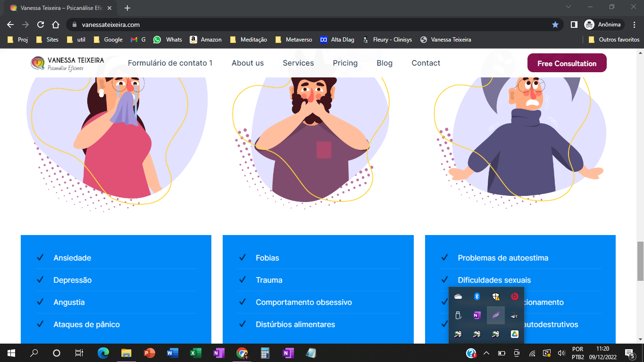Launch Excel from the taskbar
Viewport: 644px width, 362px height.
pos(195,353)
